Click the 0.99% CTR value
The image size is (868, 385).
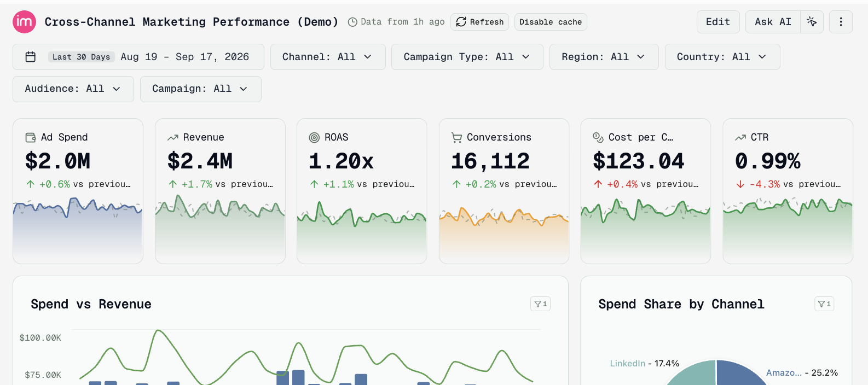point(768,161)
